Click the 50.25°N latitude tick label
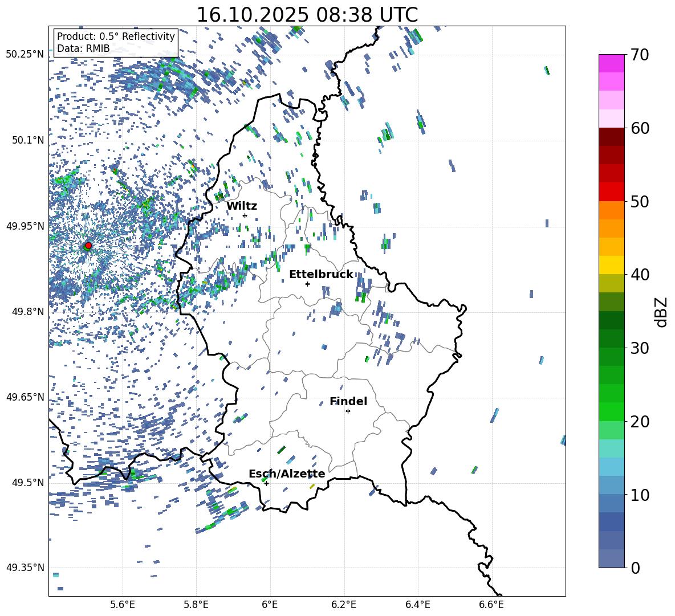The height and width of the screenshot is (616, 675). (25, 54)
